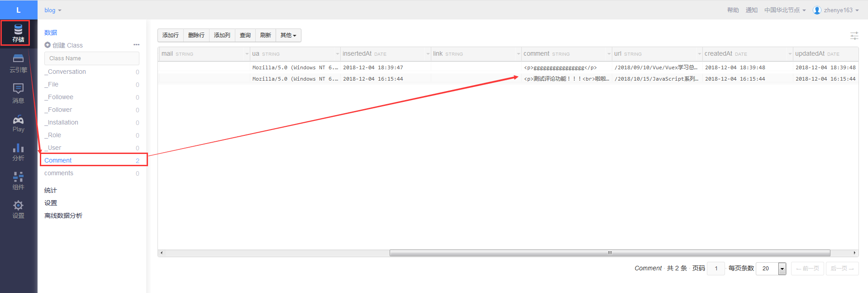The width and height of the screenshot is (868, 293).
Task: Go to next page 后一页
Action: tap(842, 269)
